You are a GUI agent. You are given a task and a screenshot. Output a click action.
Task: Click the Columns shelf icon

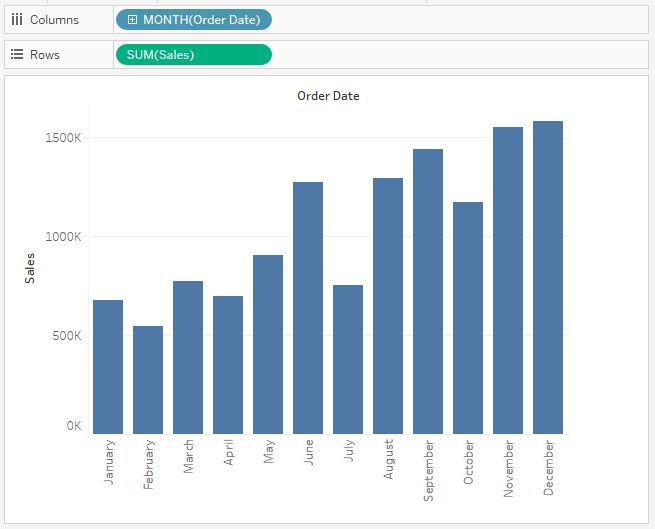point(16,20)
